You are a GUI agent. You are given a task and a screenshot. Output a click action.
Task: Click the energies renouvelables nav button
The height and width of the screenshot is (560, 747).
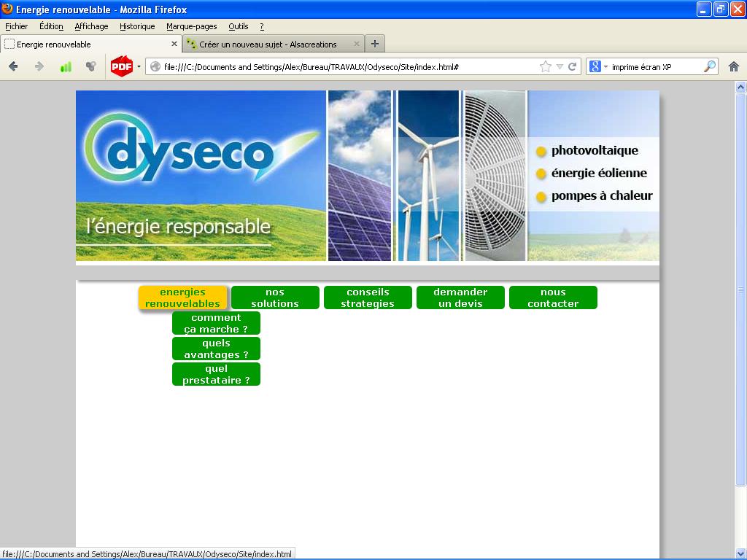[183, 297]
